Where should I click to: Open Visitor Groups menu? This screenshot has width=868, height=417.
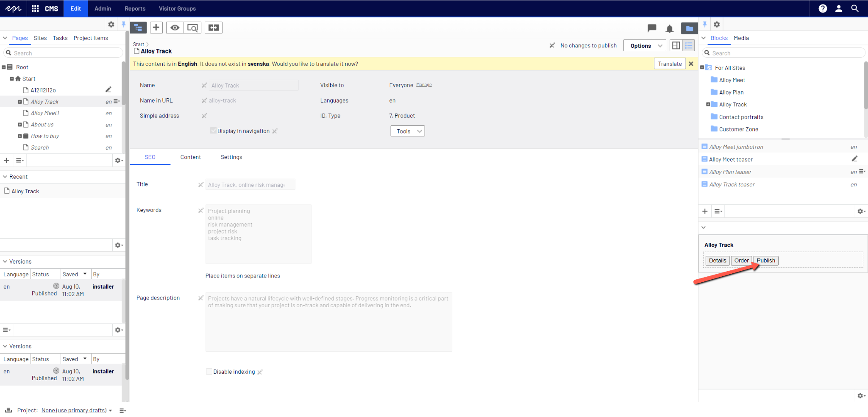coord(177,8)
